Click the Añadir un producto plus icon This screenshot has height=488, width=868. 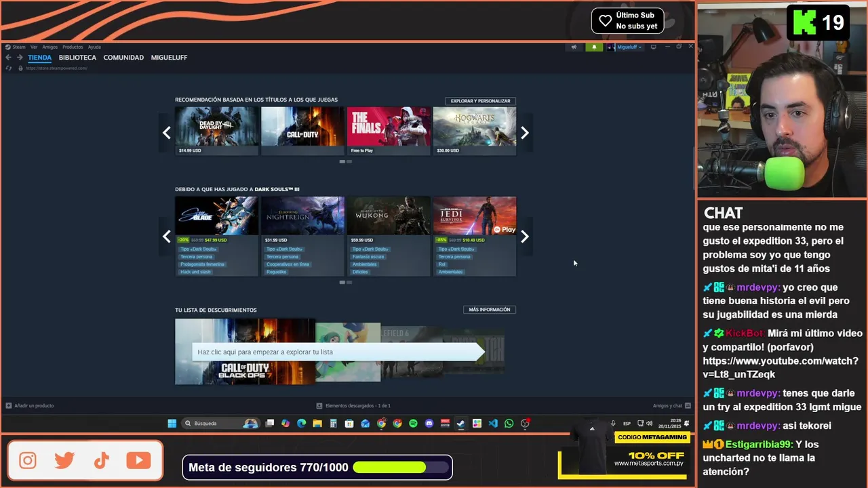click(x=9, y=406)
